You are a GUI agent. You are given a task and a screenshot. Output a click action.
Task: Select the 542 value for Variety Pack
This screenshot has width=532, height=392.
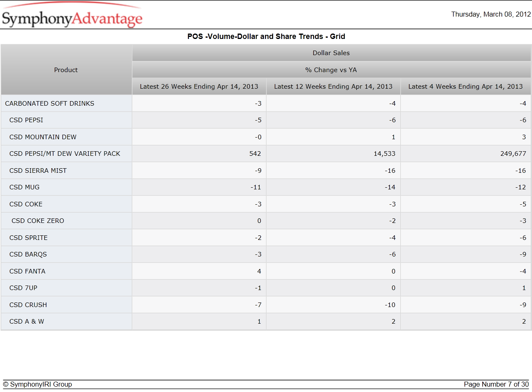coord(255,154)
